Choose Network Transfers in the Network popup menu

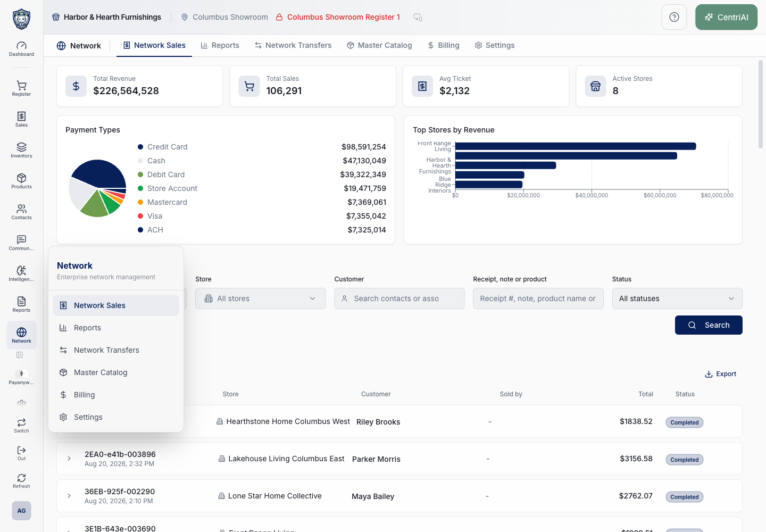(116, 350)
